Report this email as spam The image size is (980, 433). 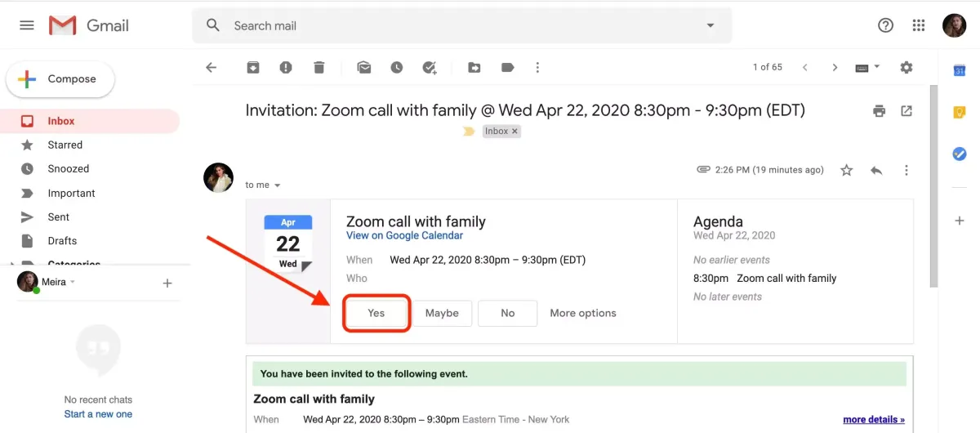tap(285, 68)
